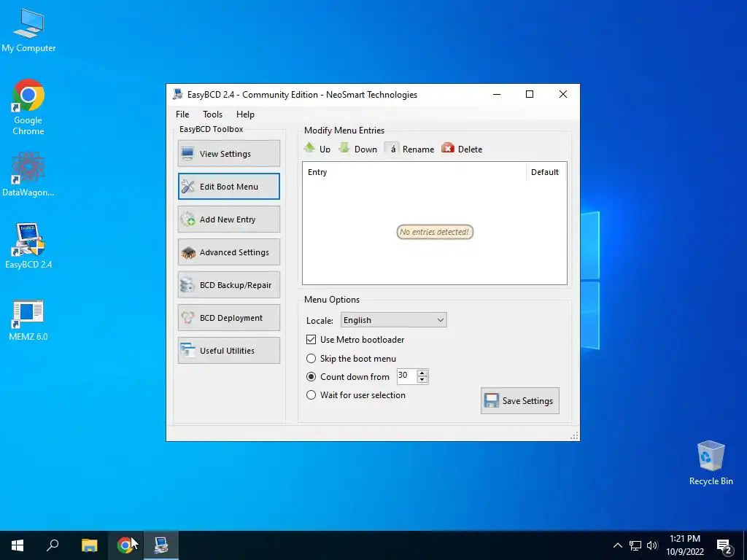Click the Default column header

pos(546,172)
